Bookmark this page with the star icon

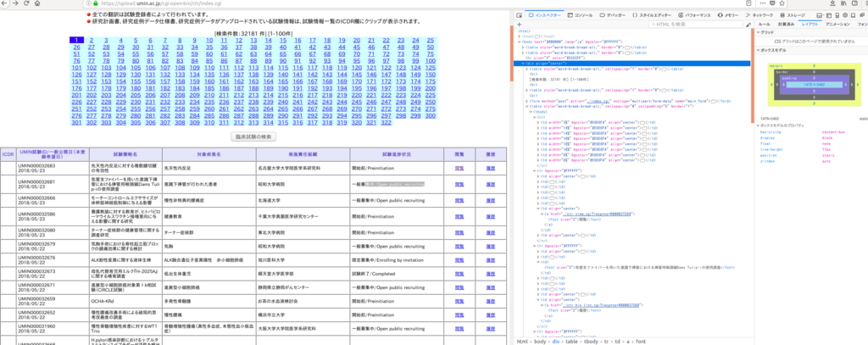point(782,3)
